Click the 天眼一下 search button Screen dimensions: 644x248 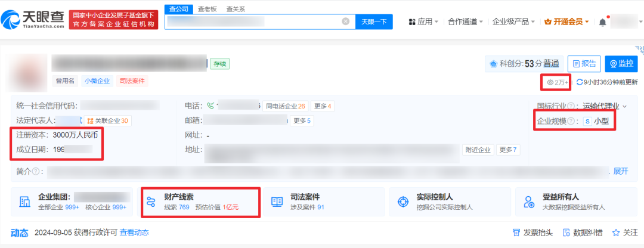374,22
